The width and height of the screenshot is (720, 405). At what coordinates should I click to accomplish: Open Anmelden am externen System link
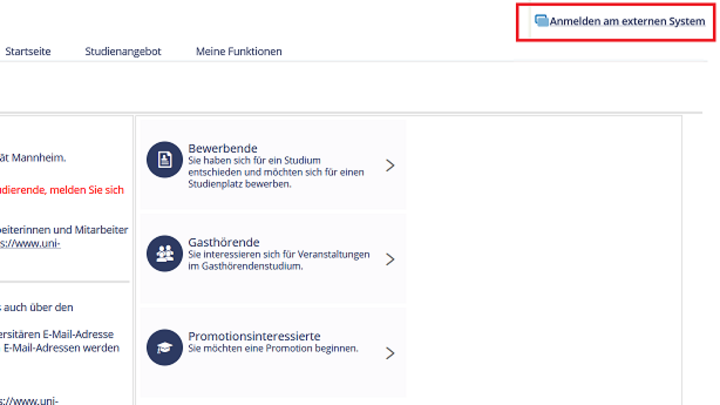[x=627, y=21]
